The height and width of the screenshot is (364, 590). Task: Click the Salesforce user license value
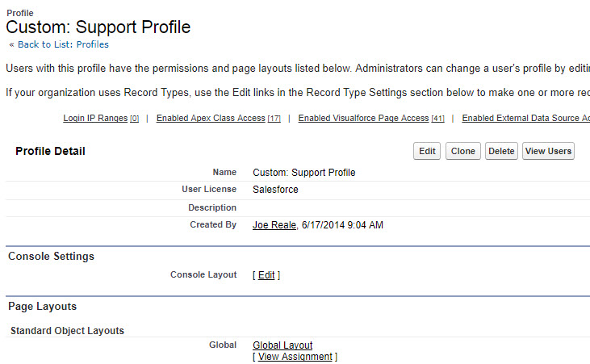pyautogui.click(x=275, y=190)
